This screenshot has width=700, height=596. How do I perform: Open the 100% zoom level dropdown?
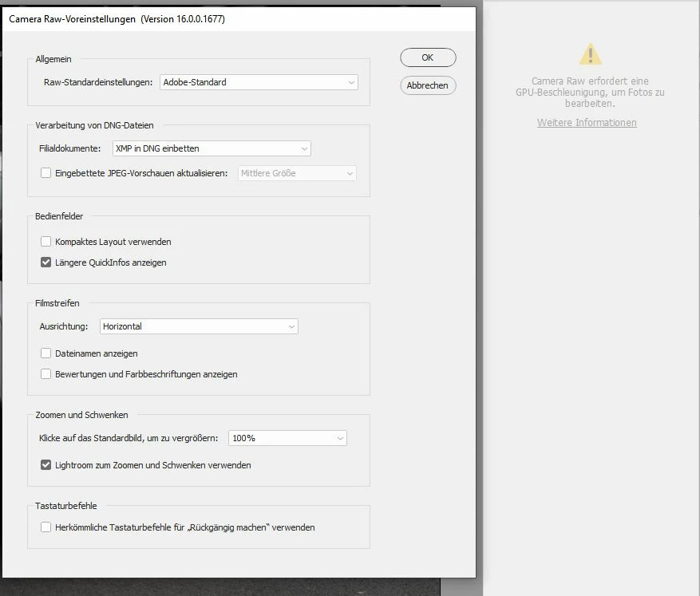click(x=287, y=438)
